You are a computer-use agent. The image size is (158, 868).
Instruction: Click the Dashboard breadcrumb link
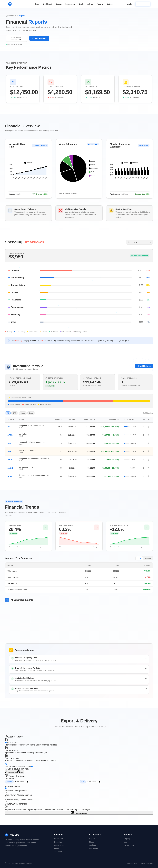[x=11, y=16]
